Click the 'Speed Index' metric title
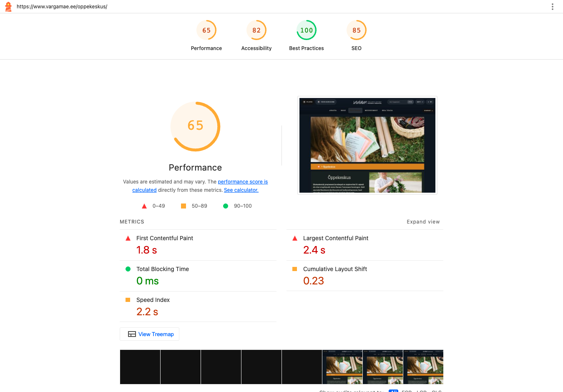This screenshot has width=563, height=392. tap(153, 300)
